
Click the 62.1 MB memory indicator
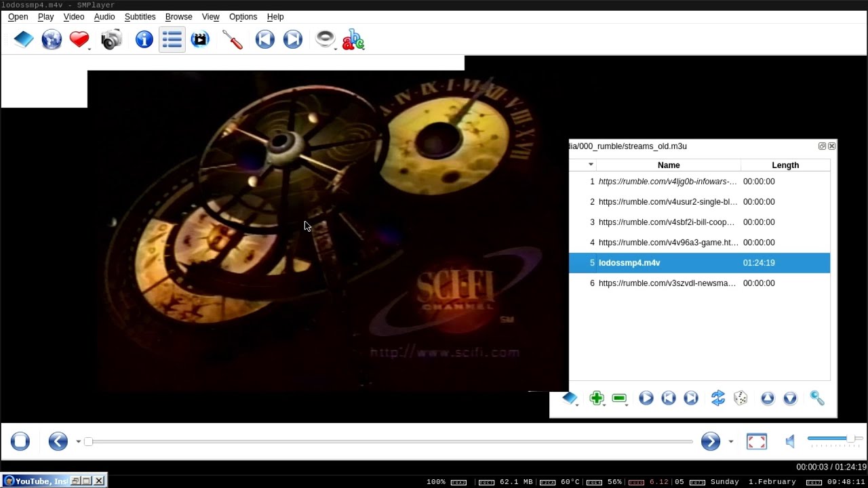(516, 482)
